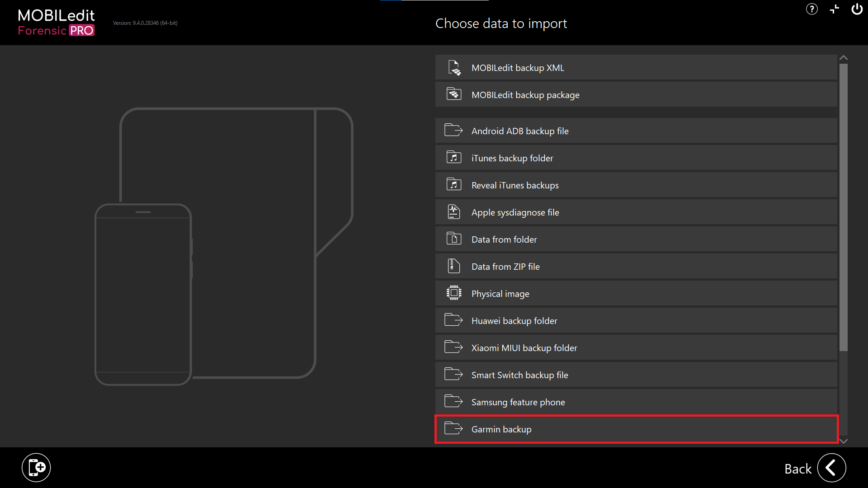Click the Android ADB backup file icon
Image resolution: width=868 pixels, height=488 pixels.
point(454,131)
